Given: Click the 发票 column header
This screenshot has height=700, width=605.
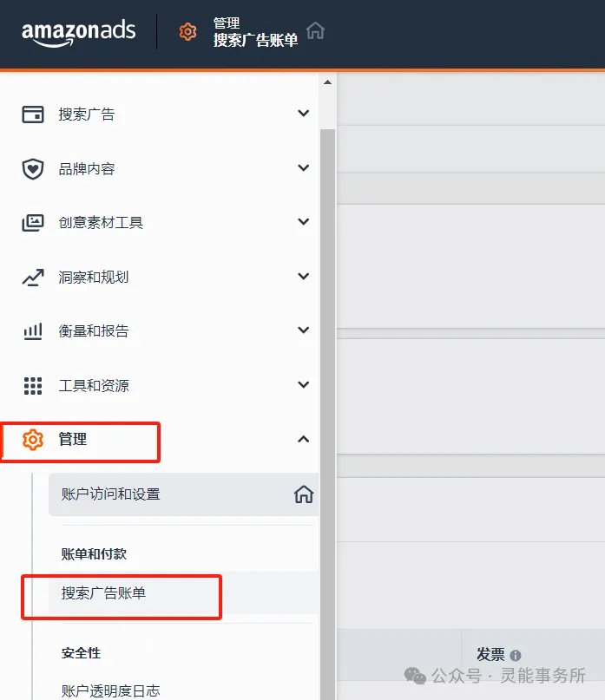Looking at the screenshot, I should click(490, 655).
